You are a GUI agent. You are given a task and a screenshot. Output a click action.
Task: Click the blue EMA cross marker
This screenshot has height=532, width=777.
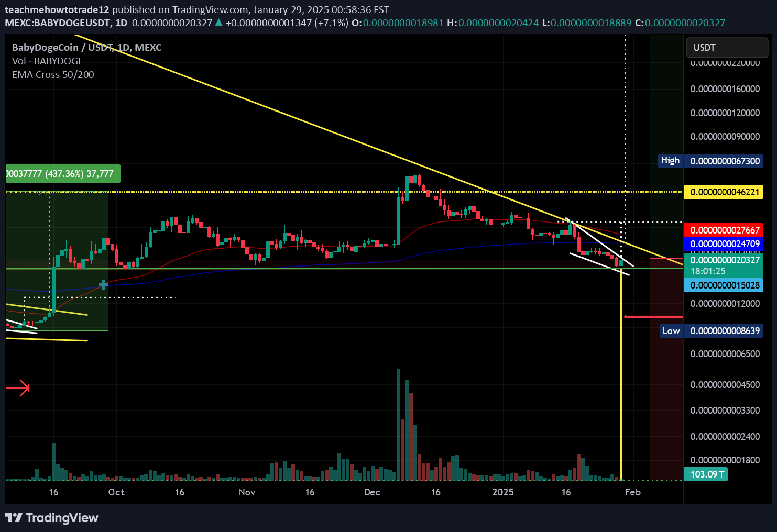click(104, 285)
